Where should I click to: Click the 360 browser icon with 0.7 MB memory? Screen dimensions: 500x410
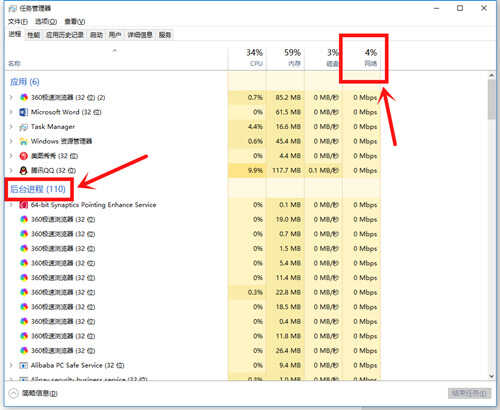point(24,234)
